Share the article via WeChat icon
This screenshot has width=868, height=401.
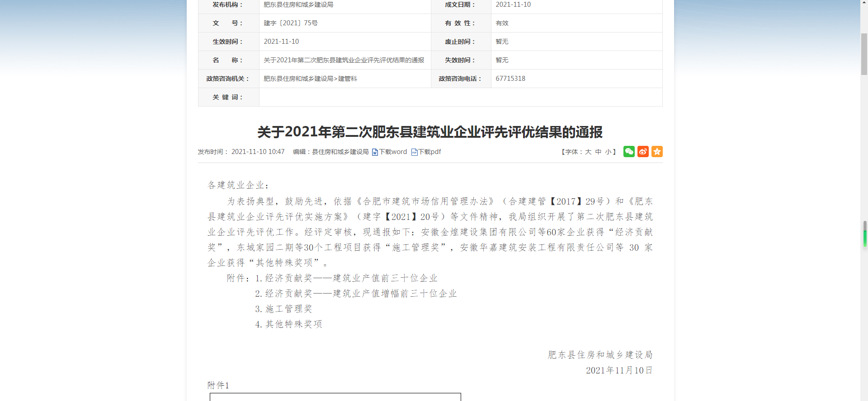click(x=629, y=152)
